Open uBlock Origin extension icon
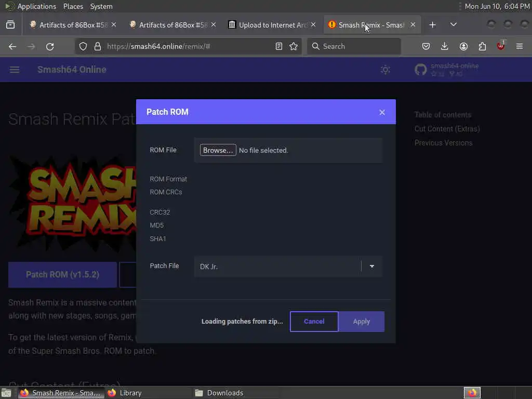Image resolution: width=532 pixels, height=399 pixels. click(x=501, y=46)
